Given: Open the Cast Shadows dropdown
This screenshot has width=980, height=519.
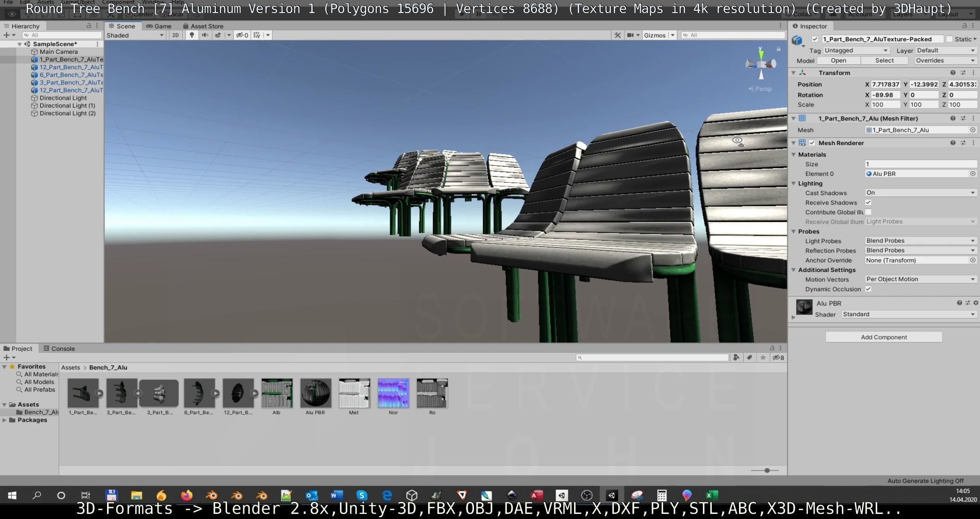Looking at the screenshot, I should (x=920, y=193).
